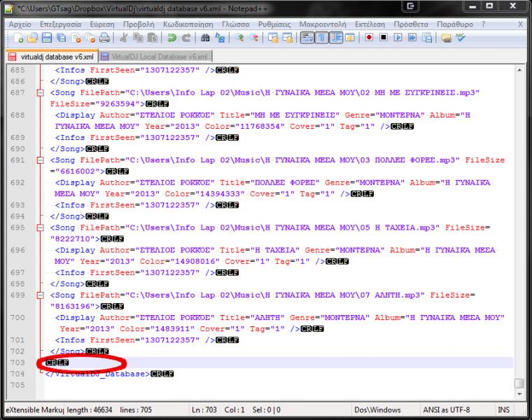This screenshot has width=532, height=420.
Task: Open the ? help menu
Action: (484, 24)
